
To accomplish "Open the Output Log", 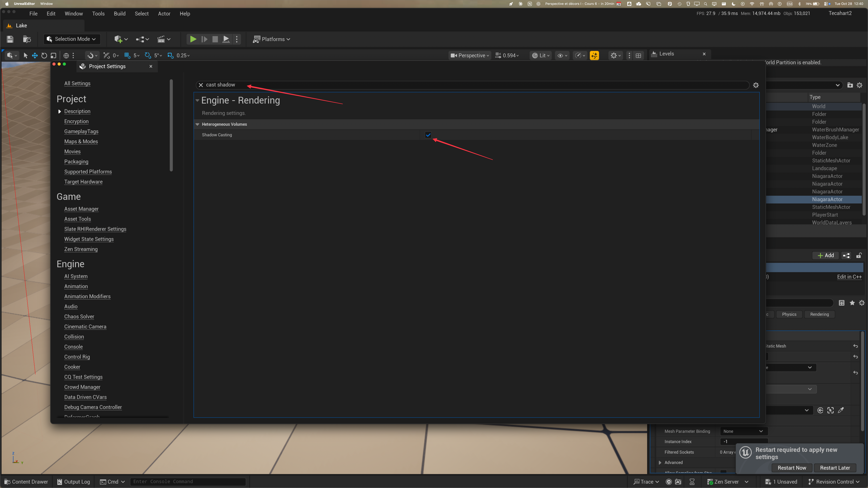I will [x=73, y=482].
